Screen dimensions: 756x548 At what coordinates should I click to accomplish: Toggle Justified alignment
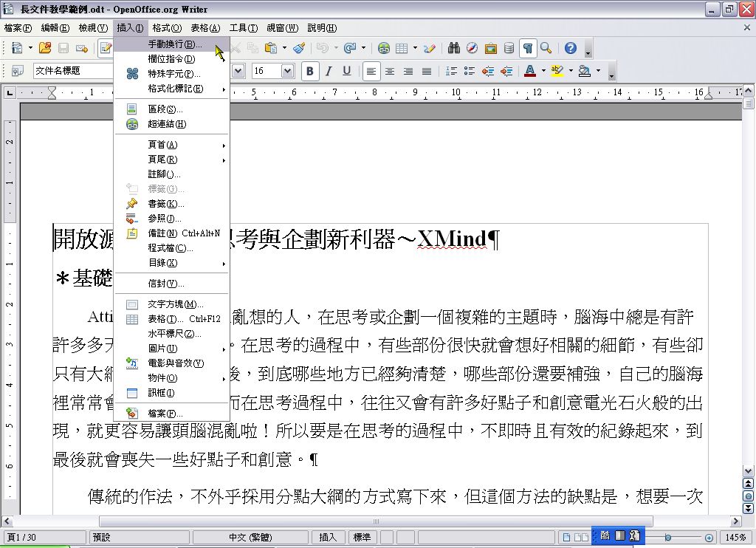point(426,72)
